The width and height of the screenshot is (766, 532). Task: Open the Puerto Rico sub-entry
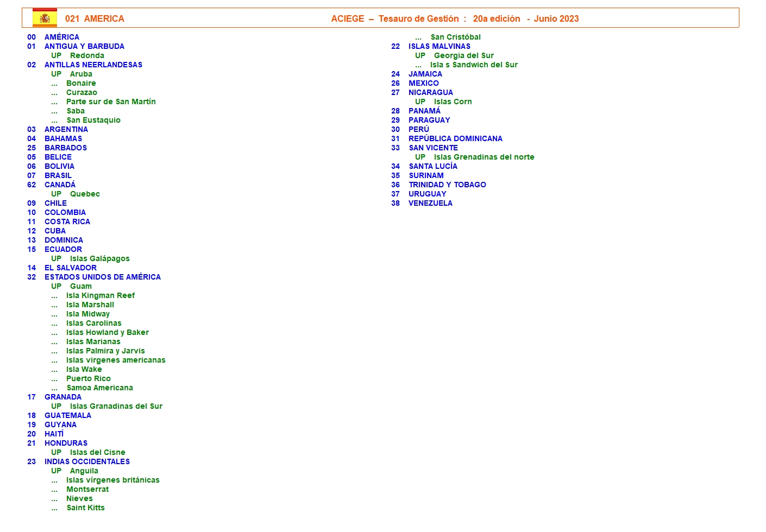pos(88,378)
